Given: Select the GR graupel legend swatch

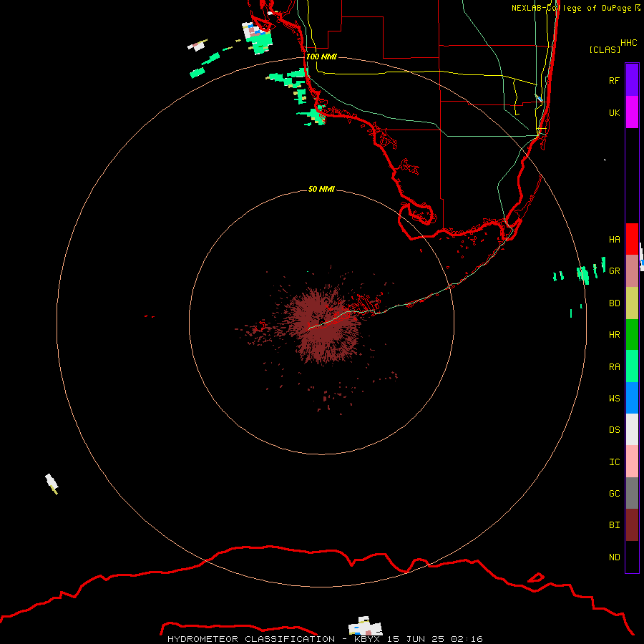Looking at the screenshot, I should 632,271.
